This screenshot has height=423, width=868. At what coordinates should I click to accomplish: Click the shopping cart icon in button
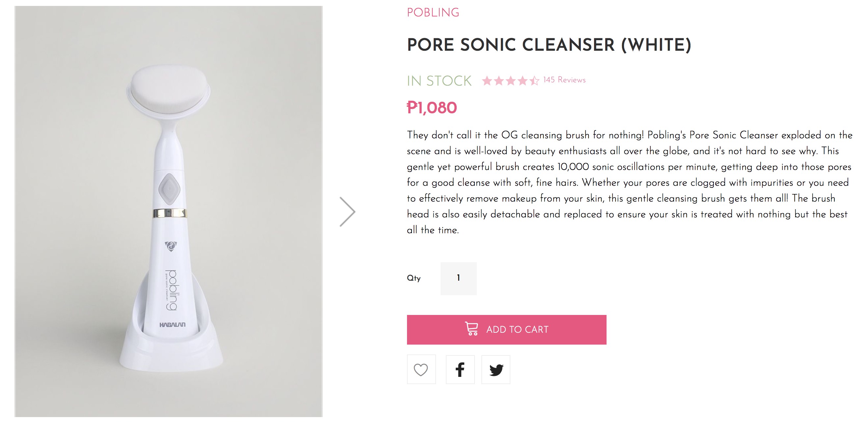tap(472, 329)
